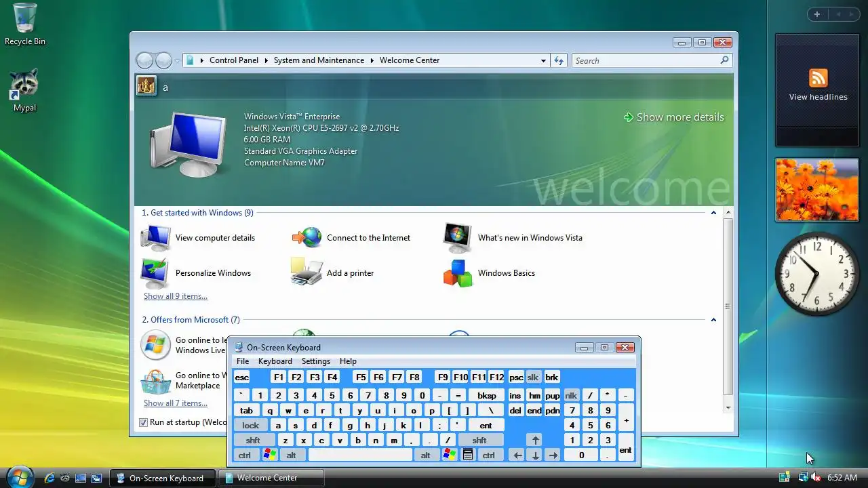868x488 pixels.
Task: Click the Add a printer icon
Action: tap(307, 272)
